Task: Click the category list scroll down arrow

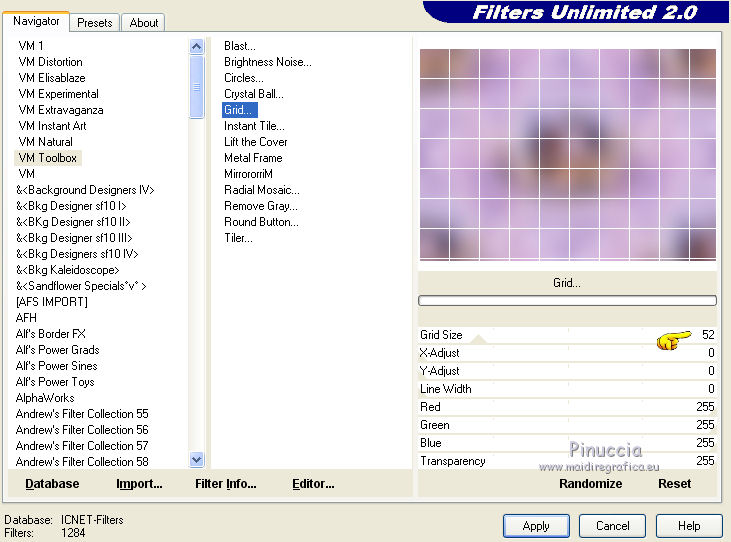Action: (x=197, y=460)
